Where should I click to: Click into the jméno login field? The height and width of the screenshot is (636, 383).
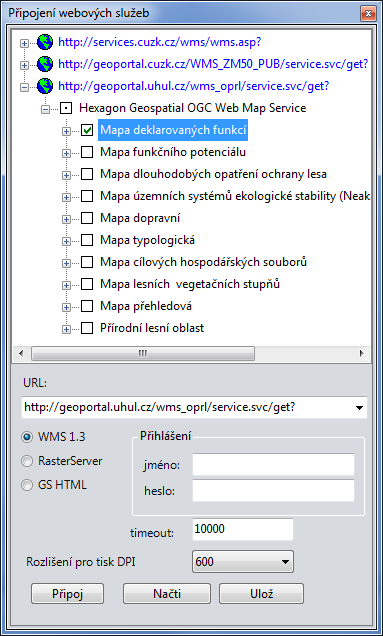273,465
